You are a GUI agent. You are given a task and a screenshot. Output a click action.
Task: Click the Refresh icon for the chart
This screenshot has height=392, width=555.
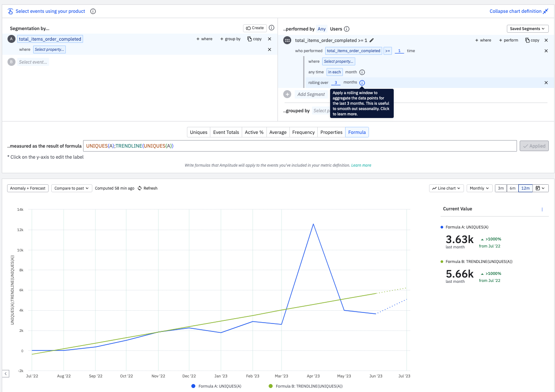click(140, 188)
